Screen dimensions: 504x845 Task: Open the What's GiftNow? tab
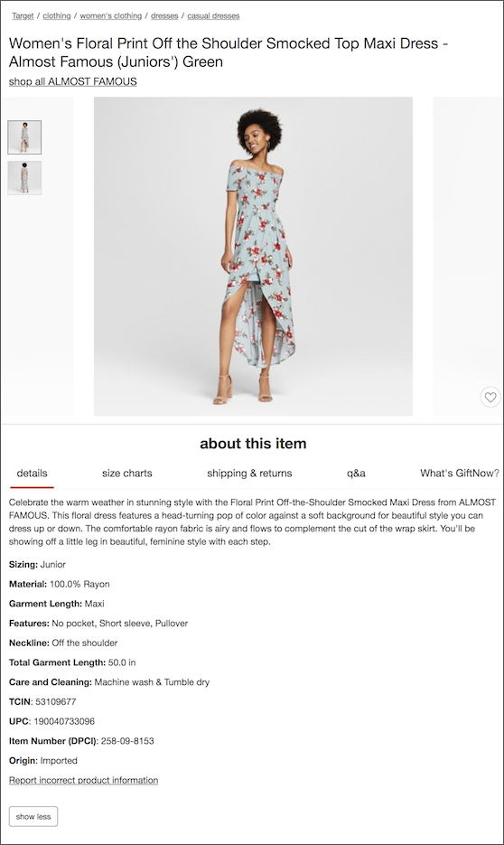coord(460,474)
